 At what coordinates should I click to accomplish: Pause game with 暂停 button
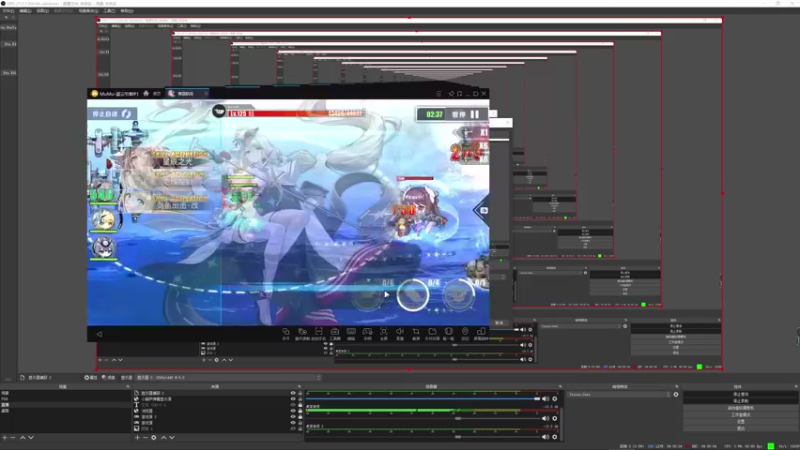click(465, 114)
